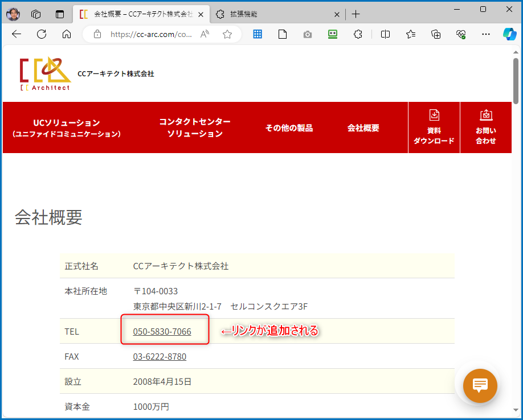Close the 会社概要 tab
The image size is (523, 420).
[201, 14]
